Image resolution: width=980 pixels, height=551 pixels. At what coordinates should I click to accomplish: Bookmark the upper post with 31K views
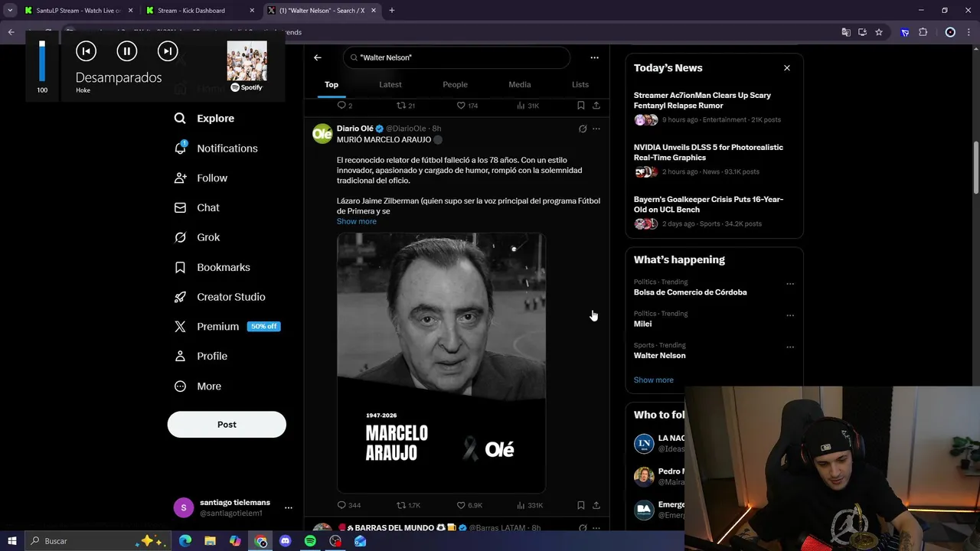(x=581, y=106)
